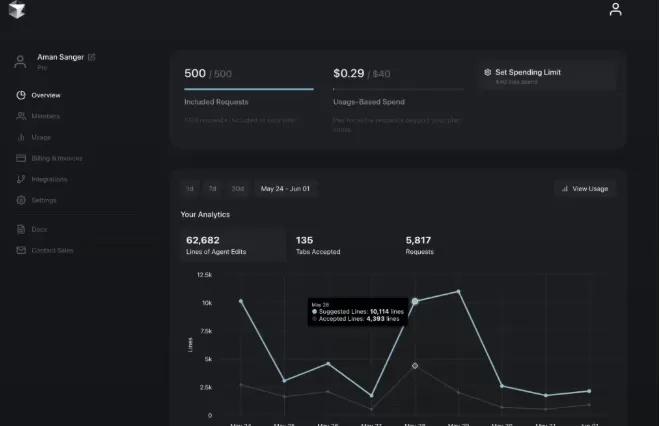Click the Usage bar chart icon in sidebar
This screenshot has height=426, width=660.
point(21,137)
